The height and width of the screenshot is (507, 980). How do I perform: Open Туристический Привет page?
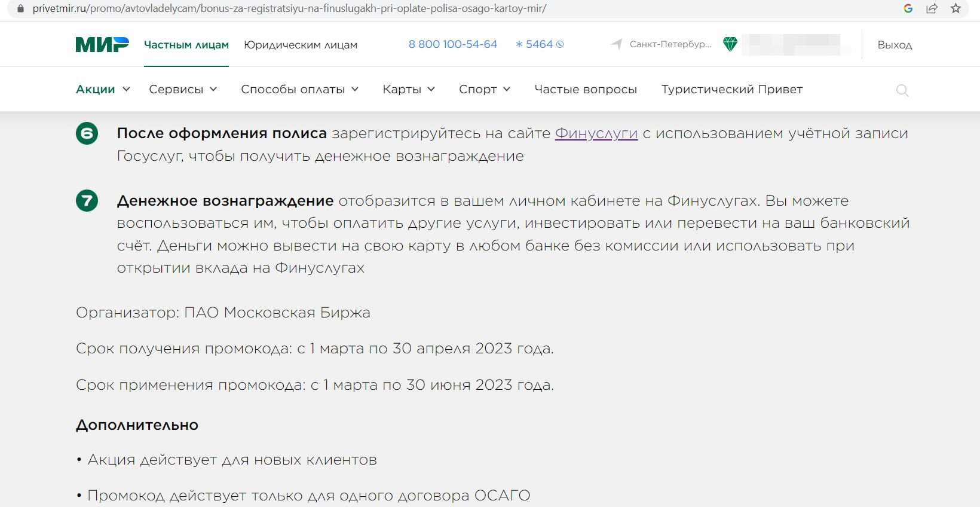(x=732, y=89)
